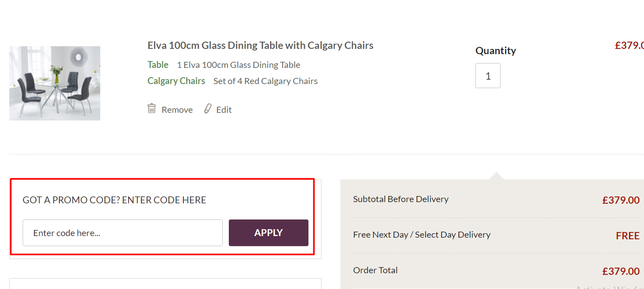644x289 pixels.
Task: Click the 'Subtotal Before Delivery' row
Action: coord(401,199)
